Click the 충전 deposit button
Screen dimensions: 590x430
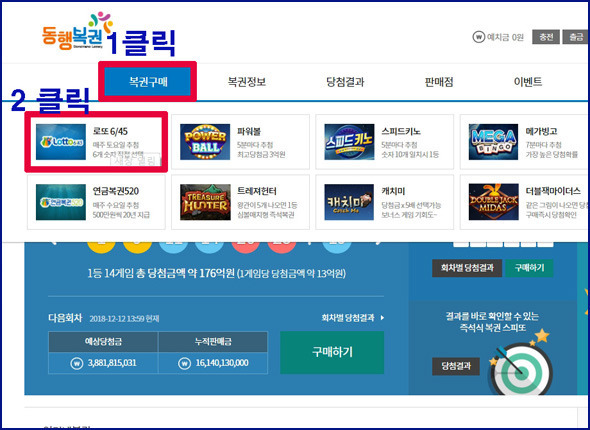546,37
